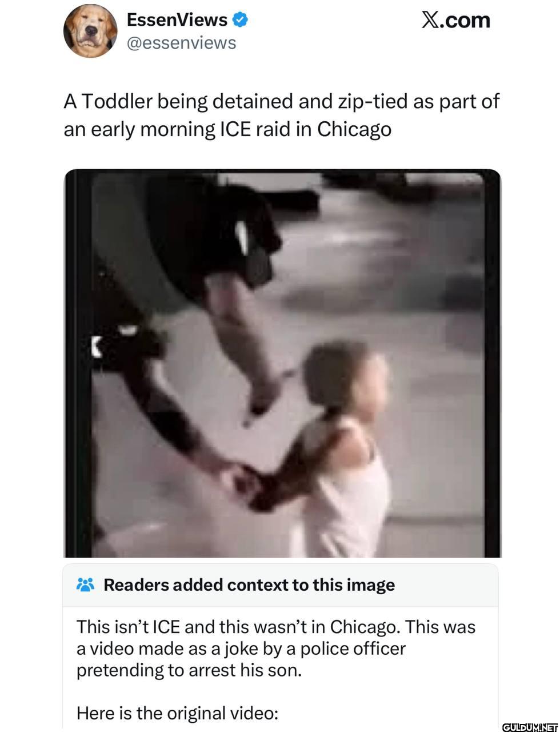Click 'a video made as a joke' note line

click(x=241, y=649)
